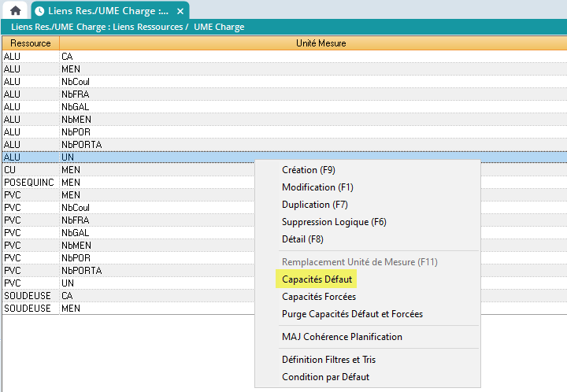Select Capacités Forcées menu item
The height and width of the screenshot is (392, 567).
coord(319,297)
